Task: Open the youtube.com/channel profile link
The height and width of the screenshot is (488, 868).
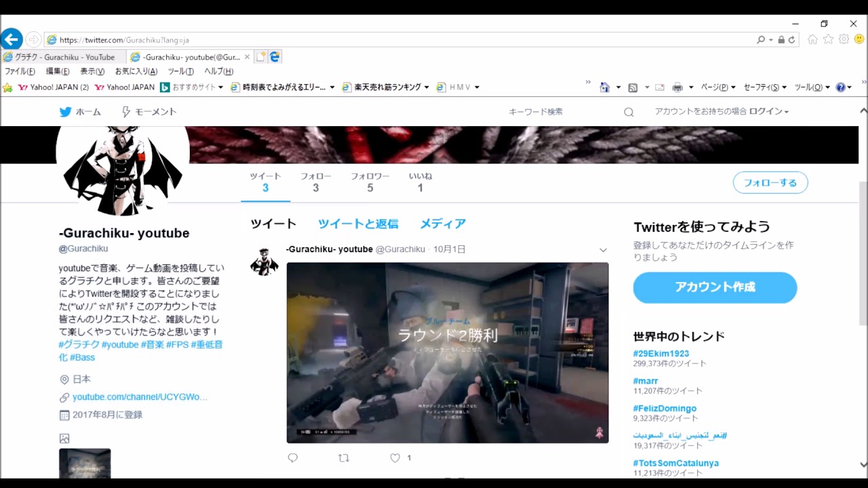Action: [x=140, y=397]
